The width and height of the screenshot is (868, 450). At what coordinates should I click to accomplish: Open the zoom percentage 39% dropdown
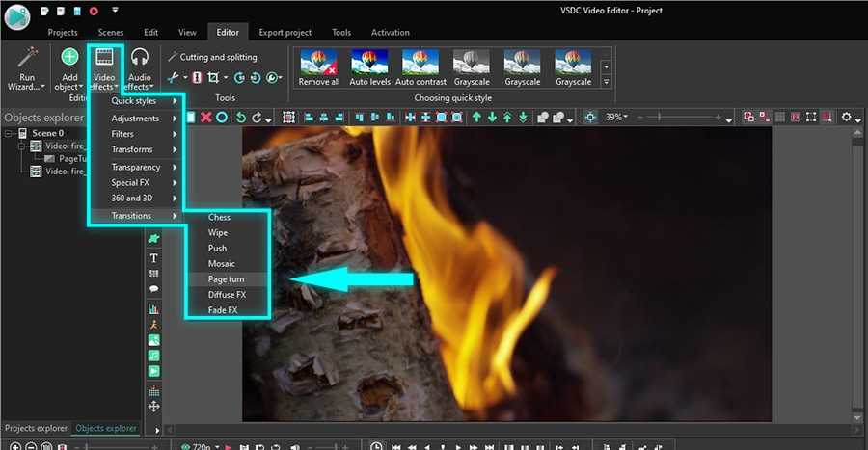click(616, 117)
